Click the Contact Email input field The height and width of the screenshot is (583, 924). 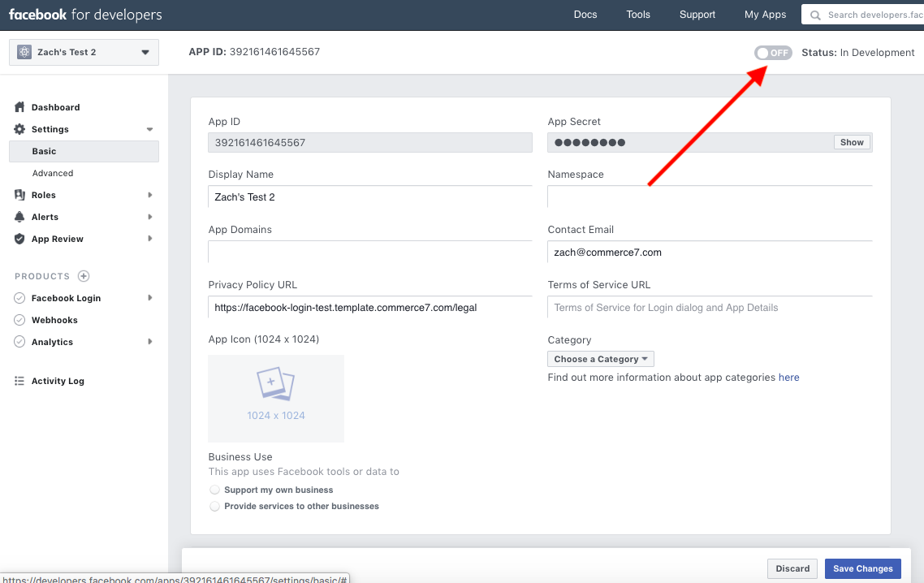pos(710,252)
